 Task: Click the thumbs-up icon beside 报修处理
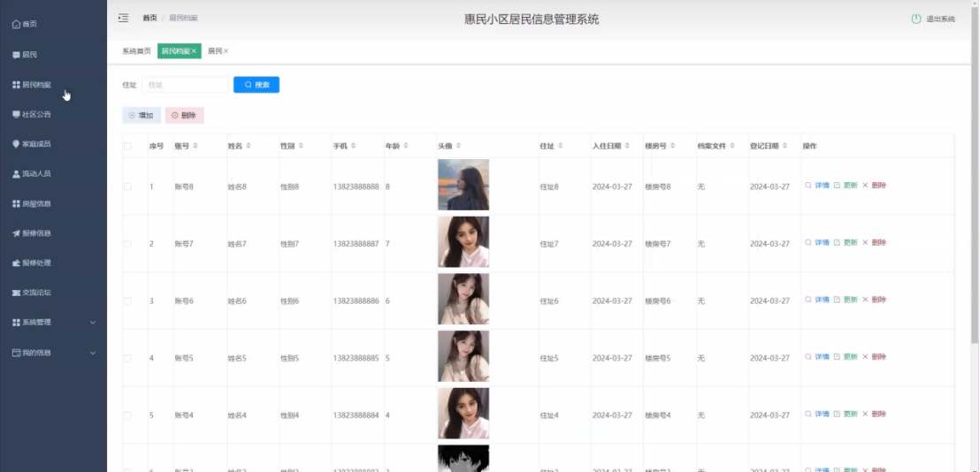pos(16,263)
